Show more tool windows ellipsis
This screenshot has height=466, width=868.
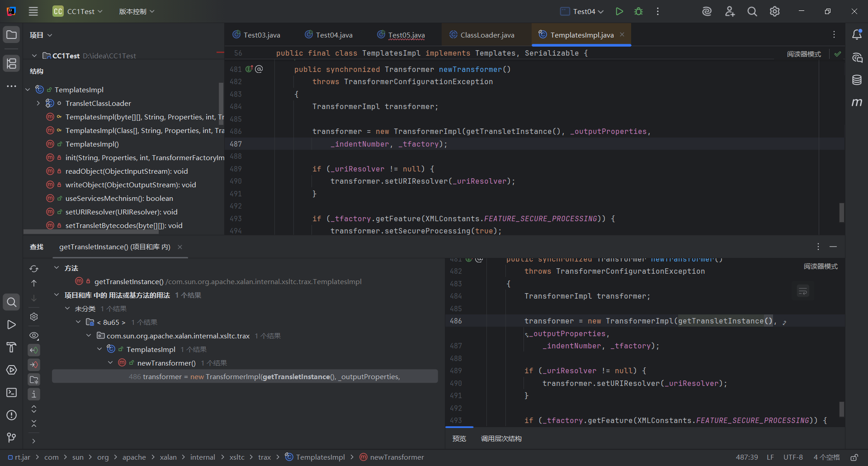tap(12, 86)
